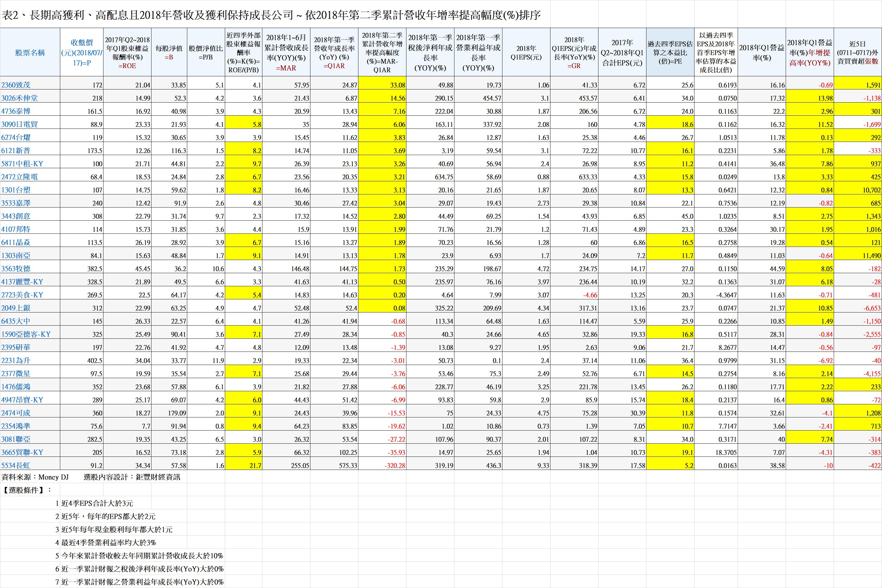Click the 股價淨值比 =P/B header

coord(205,53)
